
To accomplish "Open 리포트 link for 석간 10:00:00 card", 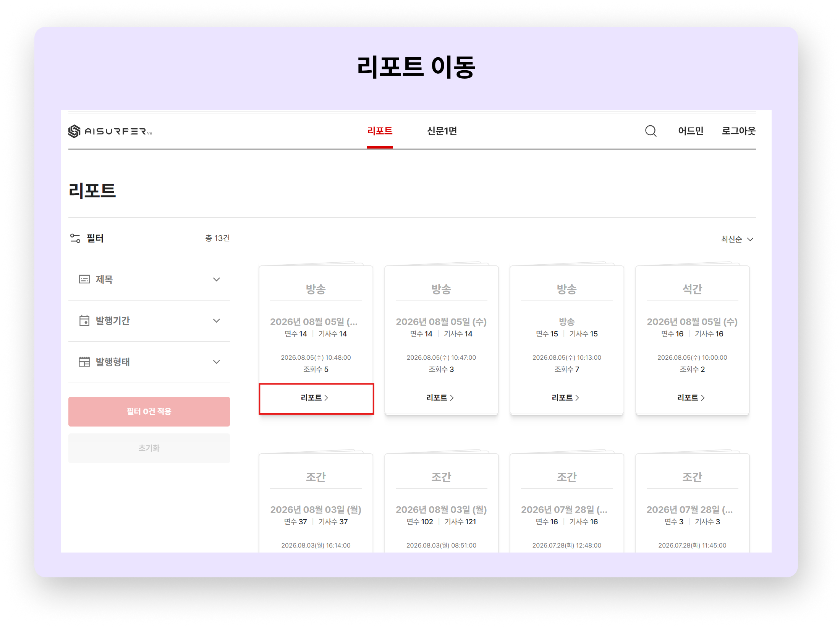I will (692, 398).
